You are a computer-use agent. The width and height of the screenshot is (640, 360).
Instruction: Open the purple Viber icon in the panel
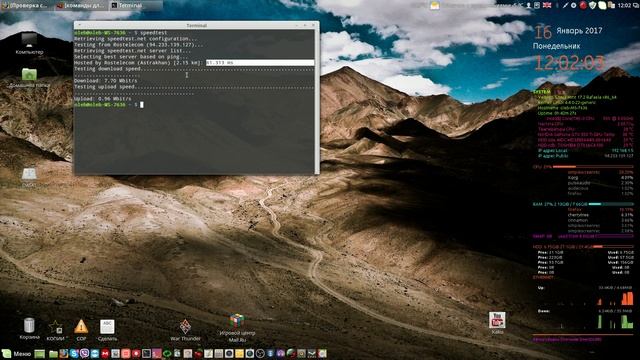pyautogui.click(x=84, y=353)
